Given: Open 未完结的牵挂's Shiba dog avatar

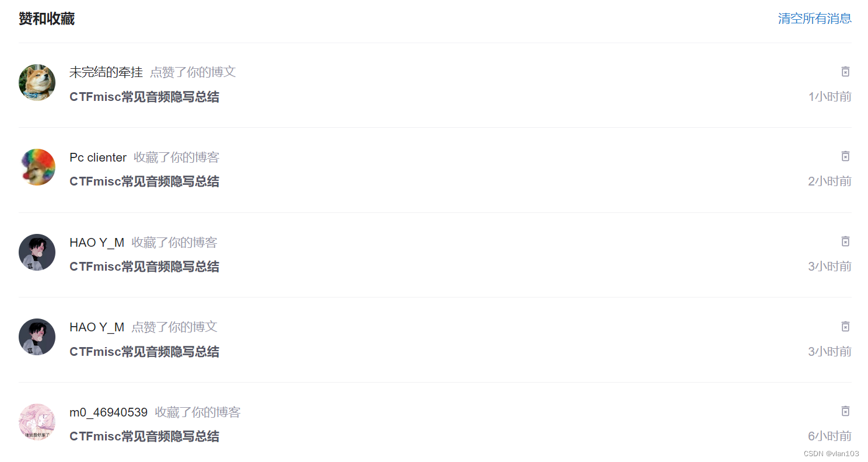Looking at the screenshot, I should point(37,82).
